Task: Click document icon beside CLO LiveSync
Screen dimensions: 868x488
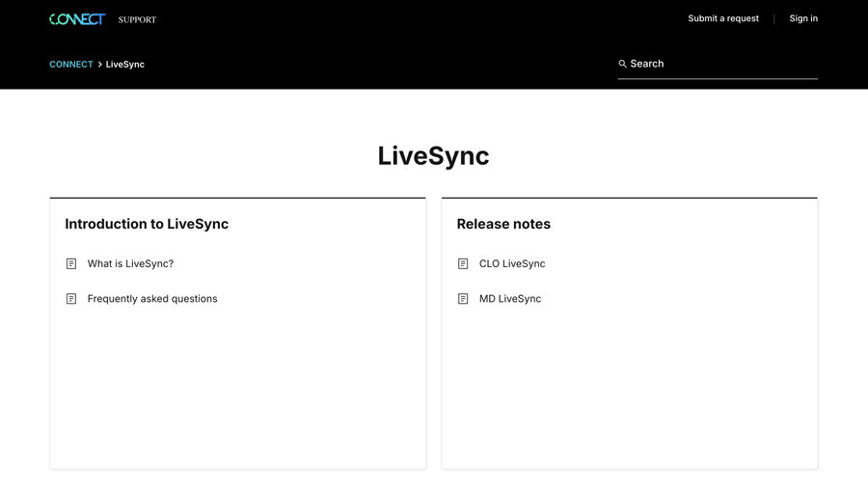Action: (463, 264)
